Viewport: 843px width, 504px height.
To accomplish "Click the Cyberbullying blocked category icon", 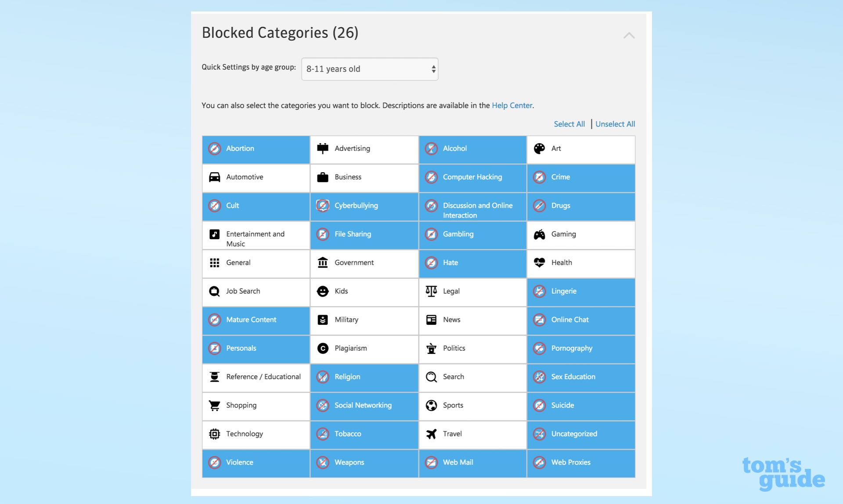I will coord(322,205).
